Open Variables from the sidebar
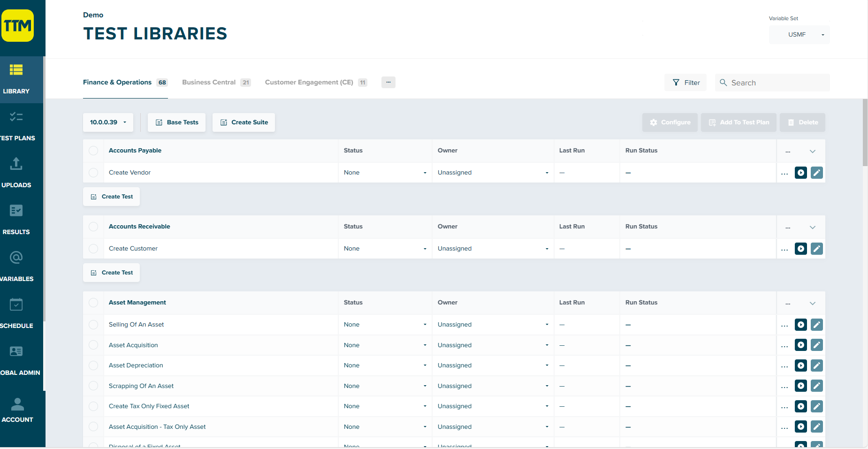The image size is (868, 449). coord(15,264)
